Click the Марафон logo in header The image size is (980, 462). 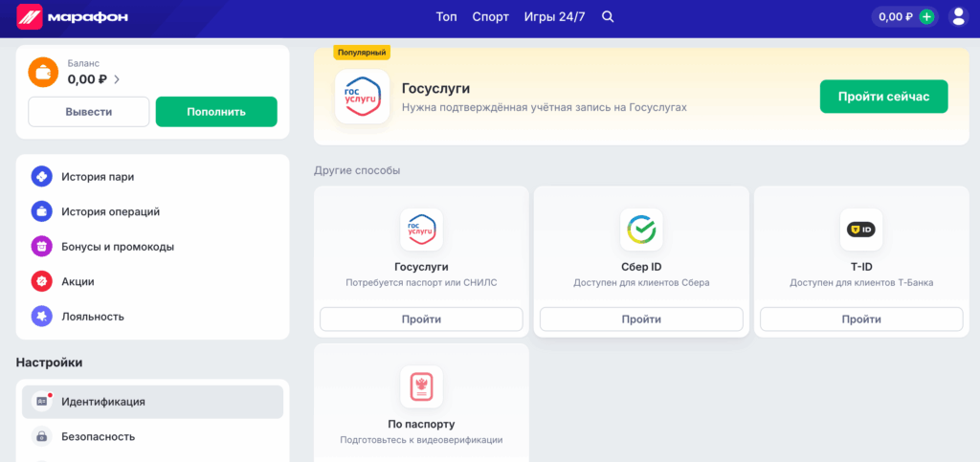(73, 17)
